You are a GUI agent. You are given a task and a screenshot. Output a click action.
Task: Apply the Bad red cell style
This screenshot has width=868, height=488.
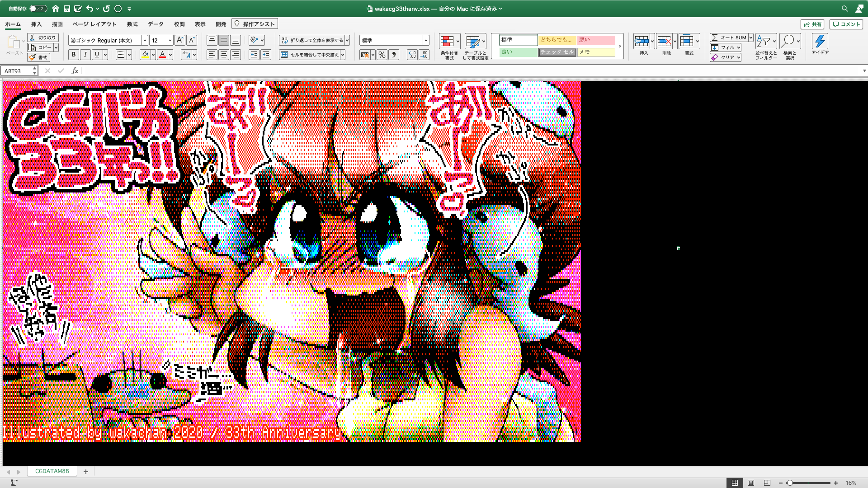596,40
